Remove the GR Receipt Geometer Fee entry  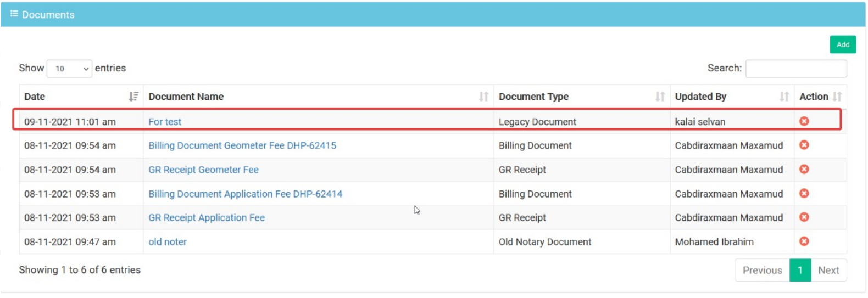coord(804,169)
